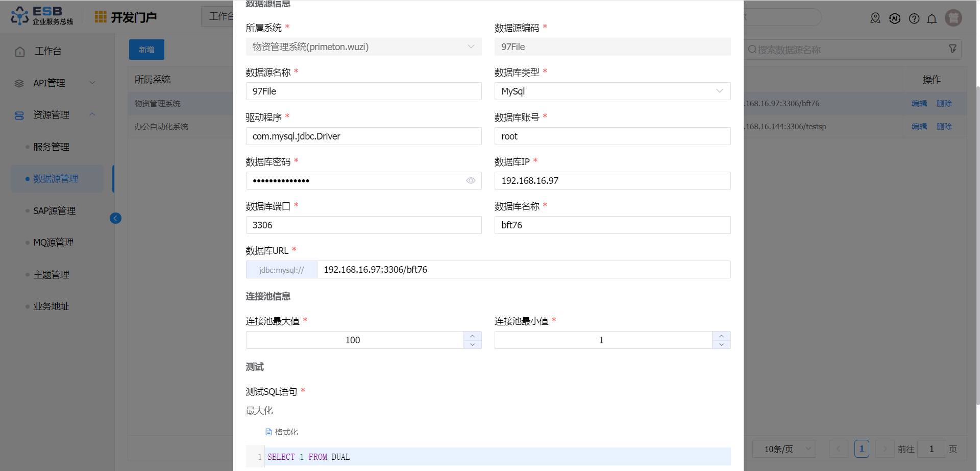The height and width of the screenshot is (471, 980).
Task: Select page 1 in pagination
Action: tap(862, 449)
